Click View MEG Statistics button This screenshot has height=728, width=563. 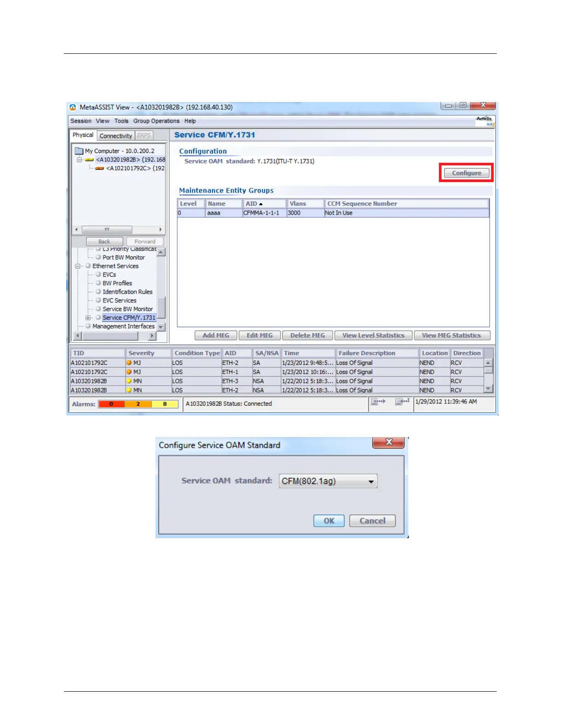point(452,336)
